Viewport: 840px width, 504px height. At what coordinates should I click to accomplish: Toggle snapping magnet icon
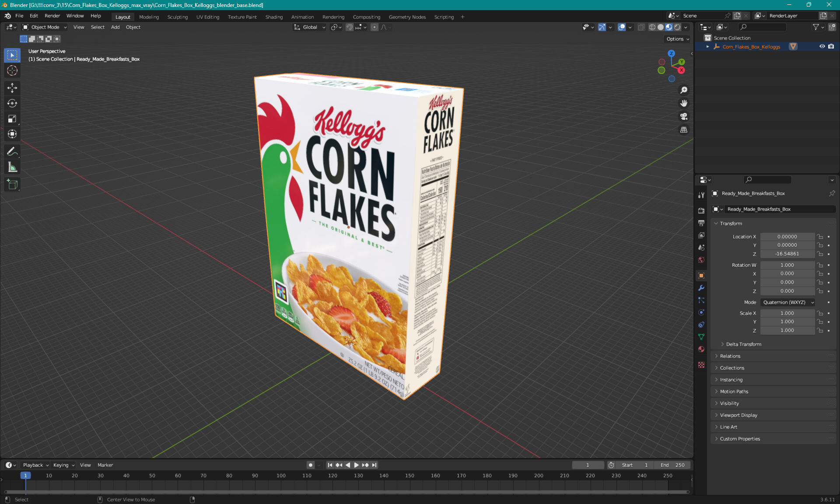point(350,27)
